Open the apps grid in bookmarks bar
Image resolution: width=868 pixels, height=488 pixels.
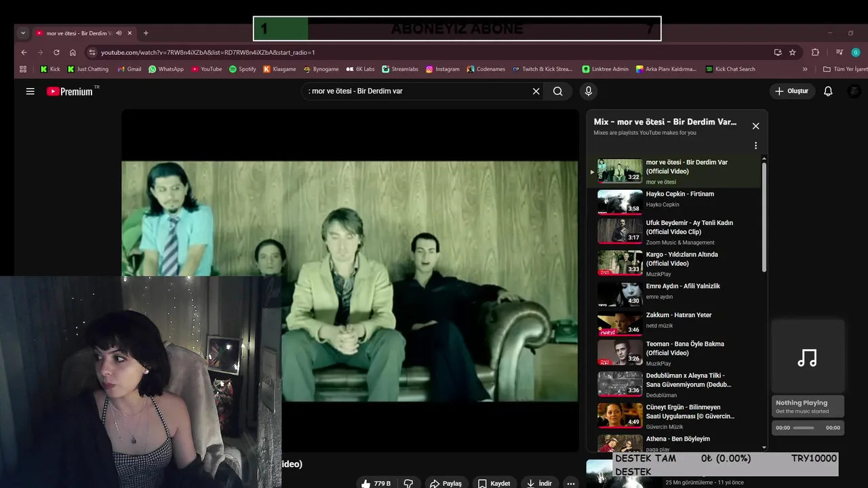23,69
